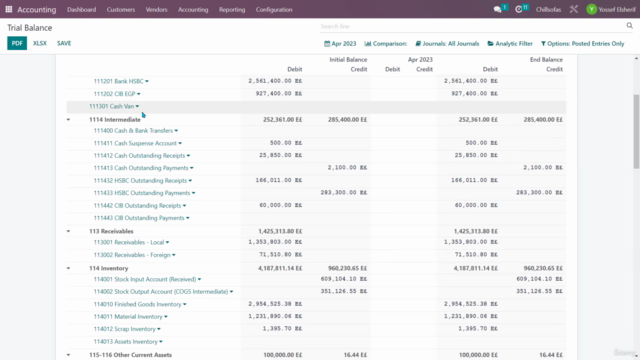Click the SAVE button
640x360 pixels.
(x=64, y=43)
